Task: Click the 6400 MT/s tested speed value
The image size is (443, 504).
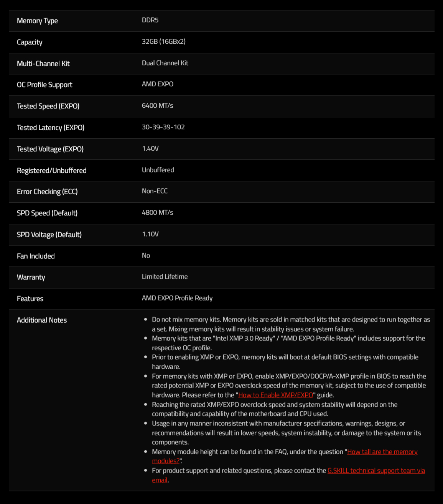Action: click(157, 105)
